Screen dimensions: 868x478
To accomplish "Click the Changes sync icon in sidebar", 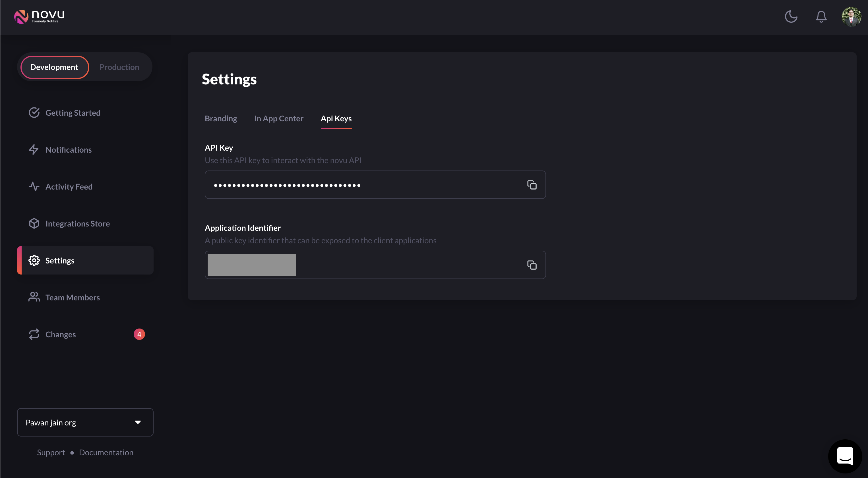I will 34,334.
